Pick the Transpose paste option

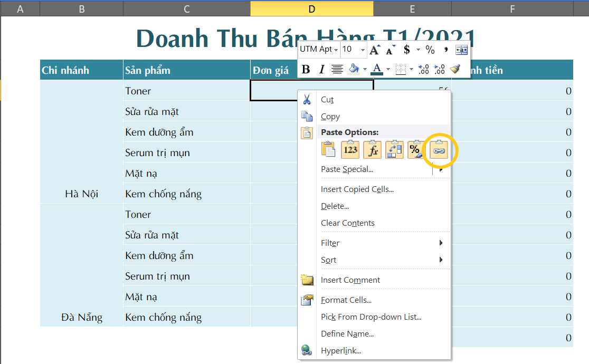[x=395, y=150]
